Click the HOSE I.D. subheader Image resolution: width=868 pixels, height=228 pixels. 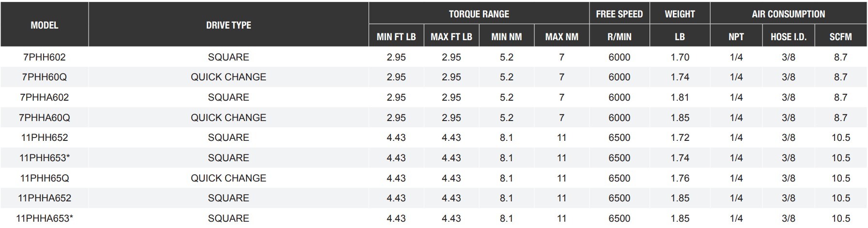click(x=788, y=37)
